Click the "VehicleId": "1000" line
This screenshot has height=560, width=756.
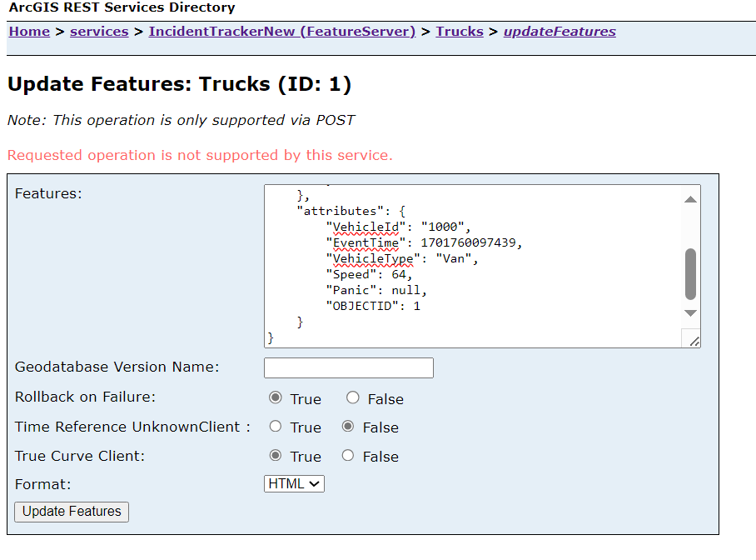[398, 227]
